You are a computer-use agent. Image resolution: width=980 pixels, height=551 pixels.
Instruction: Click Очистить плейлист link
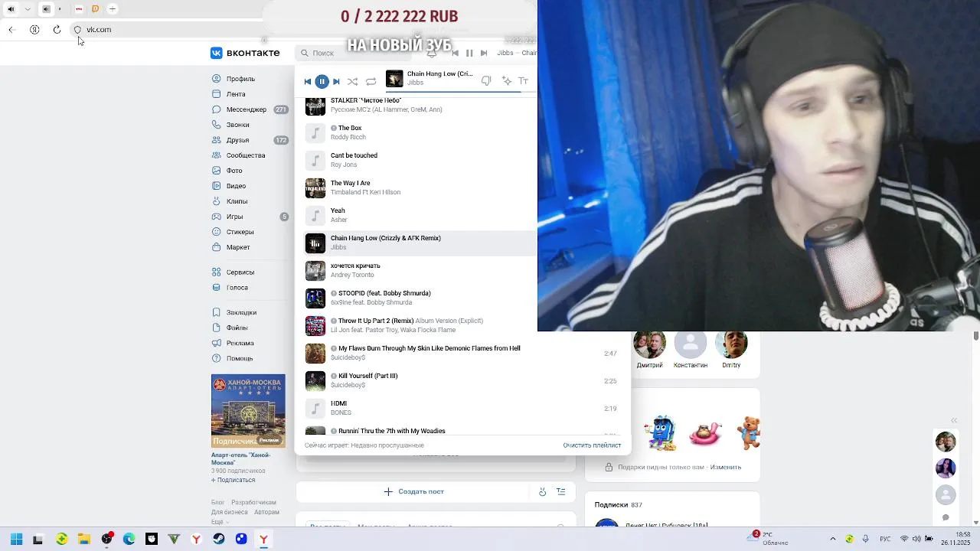(592, 445)
